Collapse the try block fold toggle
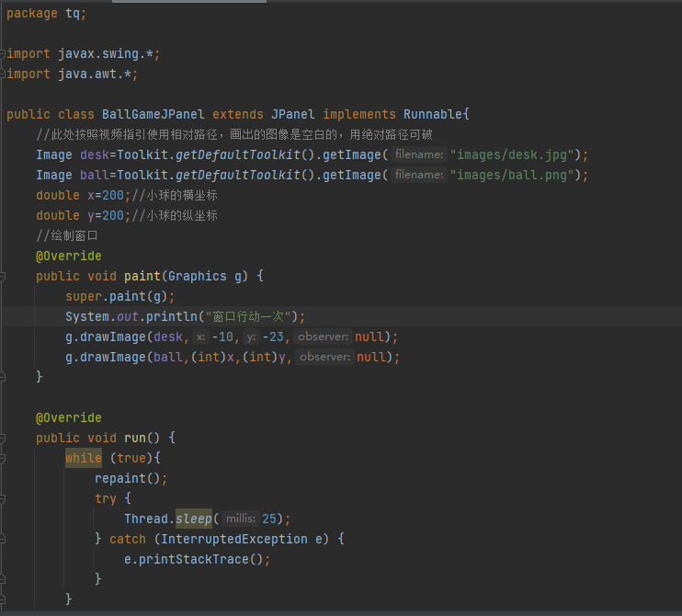Image resolution: width=682 pixels, height=616 pixels. pos(2,498)
